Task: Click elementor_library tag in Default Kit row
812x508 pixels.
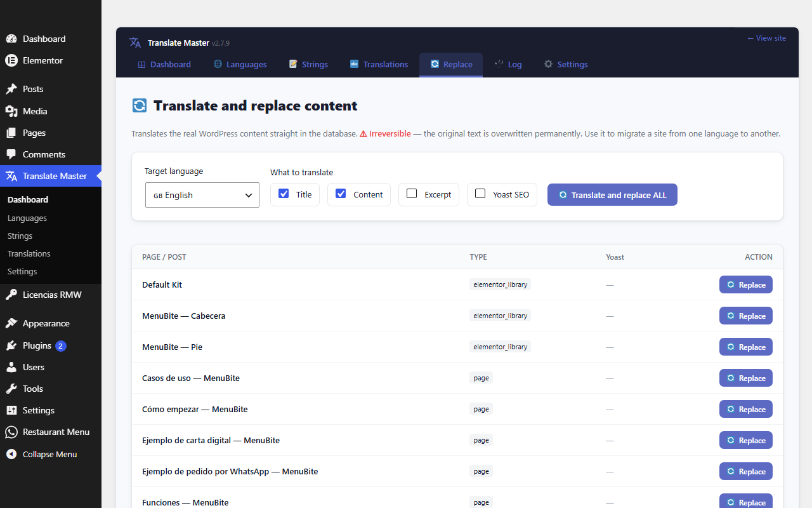Action: point(500,284)
